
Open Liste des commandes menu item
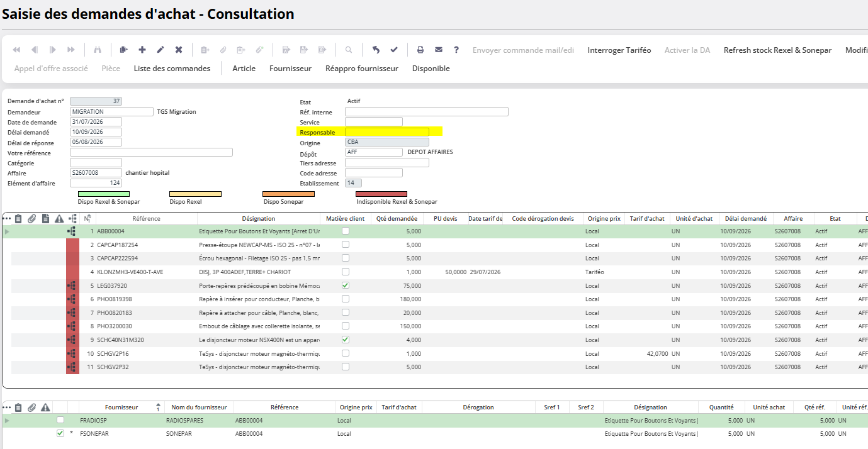tap(172, 68)
